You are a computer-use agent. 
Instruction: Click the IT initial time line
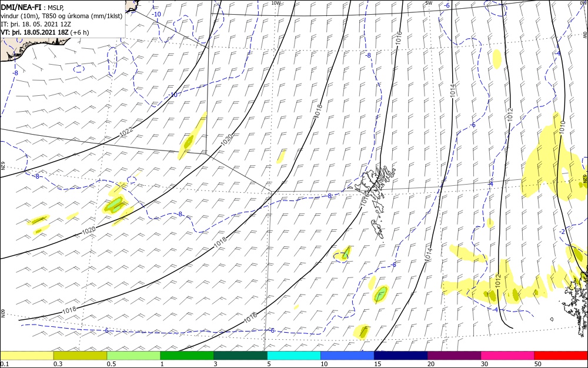pyautogui.click(x=36, y=24)
